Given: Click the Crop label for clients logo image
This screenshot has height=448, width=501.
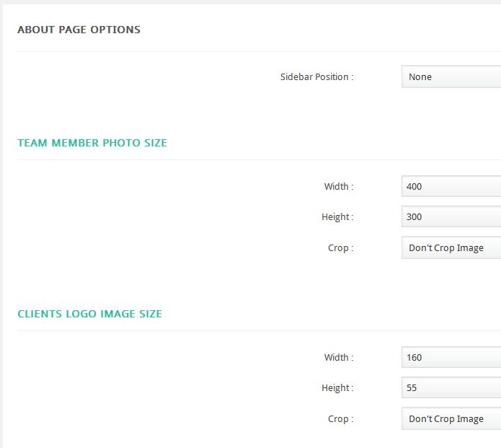Looking at the screenshot, I should [341, 418].
